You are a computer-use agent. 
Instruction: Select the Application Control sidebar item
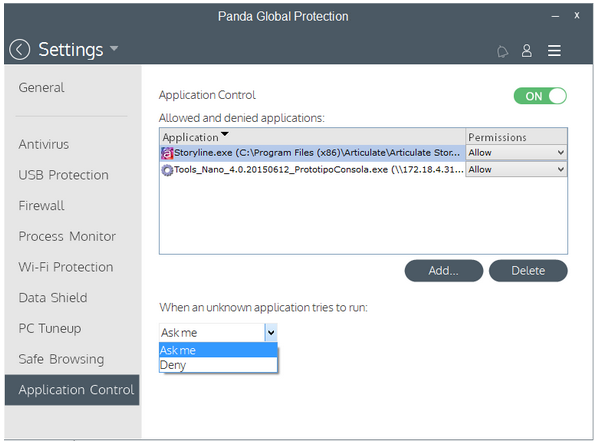72,390
